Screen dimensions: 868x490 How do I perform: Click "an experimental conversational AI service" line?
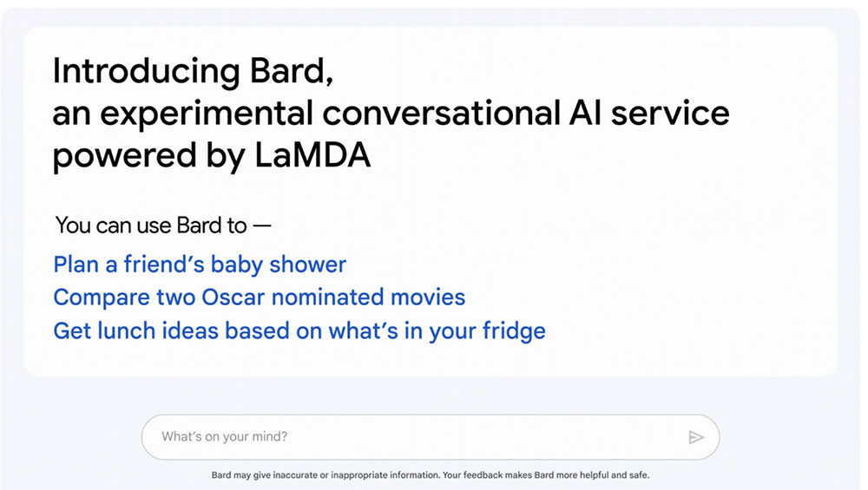[391, 114]
